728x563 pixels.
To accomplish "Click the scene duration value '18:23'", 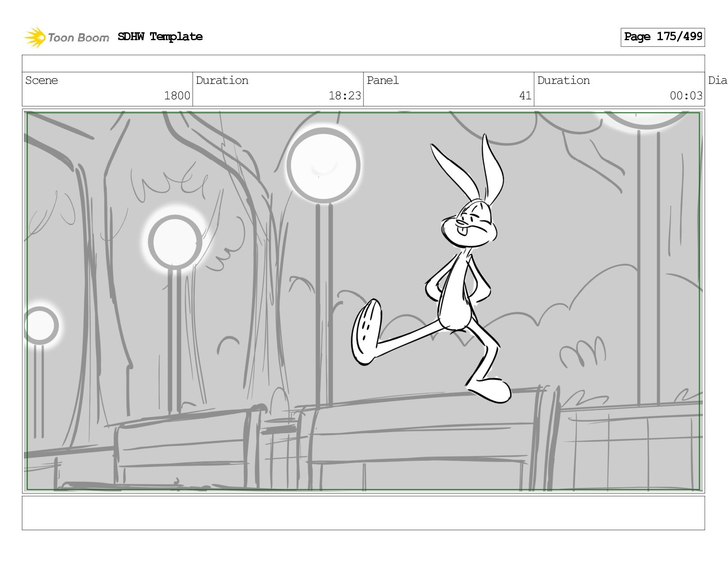I will 345,95.
